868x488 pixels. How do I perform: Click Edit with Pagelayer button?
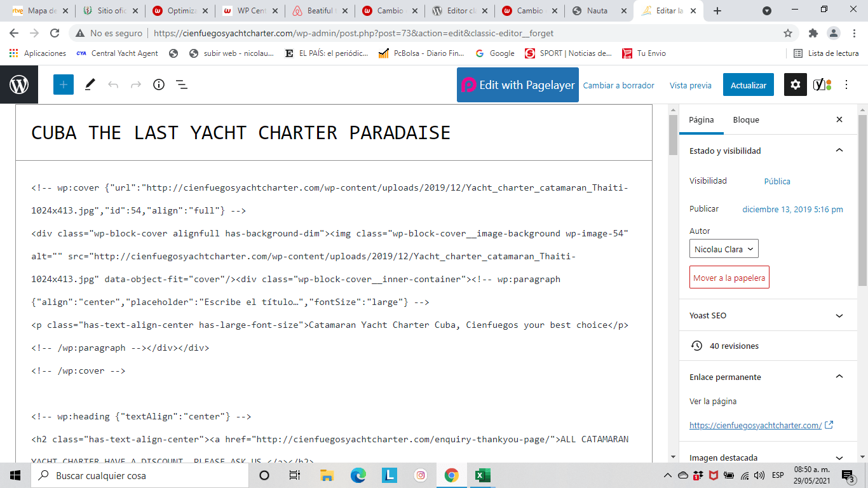[x=518, y=85]
